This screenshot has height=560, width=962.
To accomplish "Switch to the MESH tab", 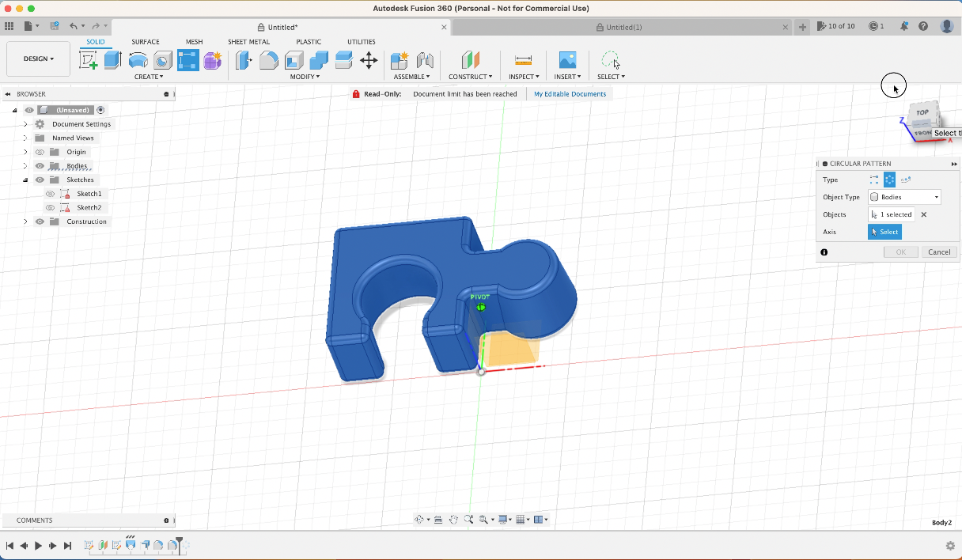I will click(194, 42).
